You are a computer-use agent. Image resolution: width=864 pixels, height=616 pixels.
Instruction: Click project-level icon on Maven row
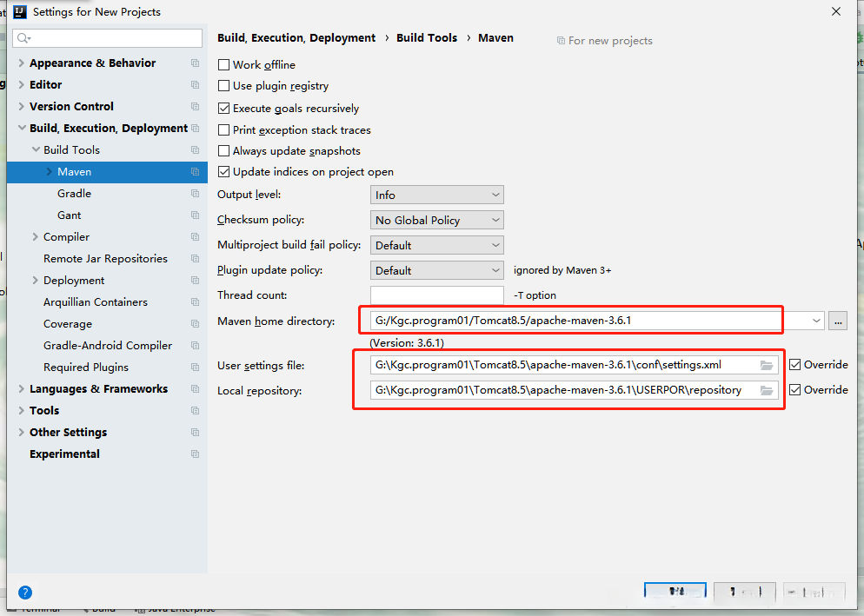(195, 172)
